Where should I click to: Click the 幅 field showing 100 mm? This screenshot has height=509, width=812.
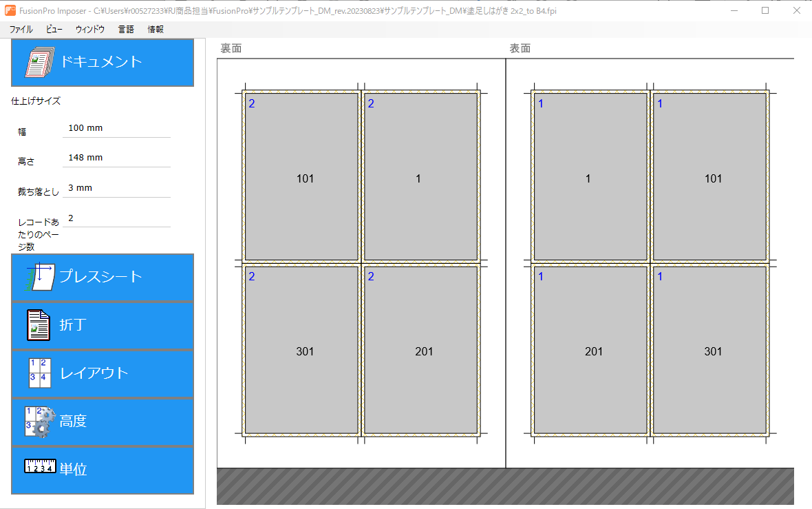(116, 128)
